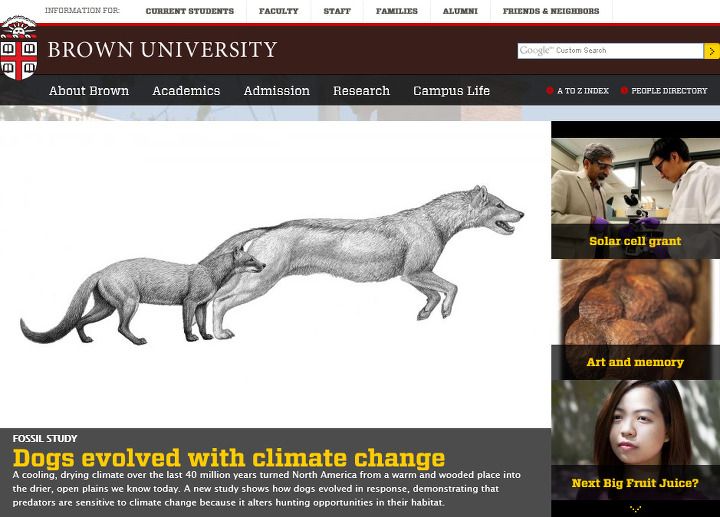Viewport: 720px width, 517px height.
Task: Open the Faculty information page
Action: pyautogui.click(x=278, y=11)
